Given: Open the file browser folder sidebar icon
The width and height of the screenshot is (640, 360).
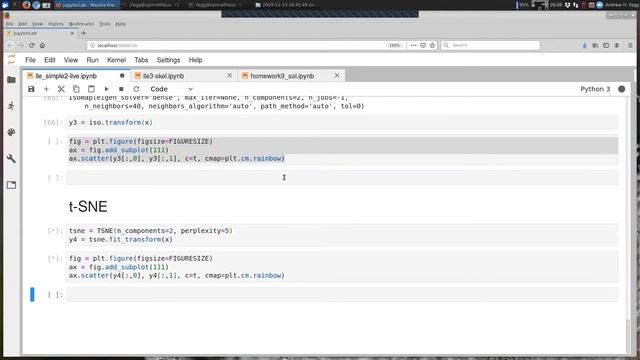Looking at the screenshot, I should coord(11,80).
